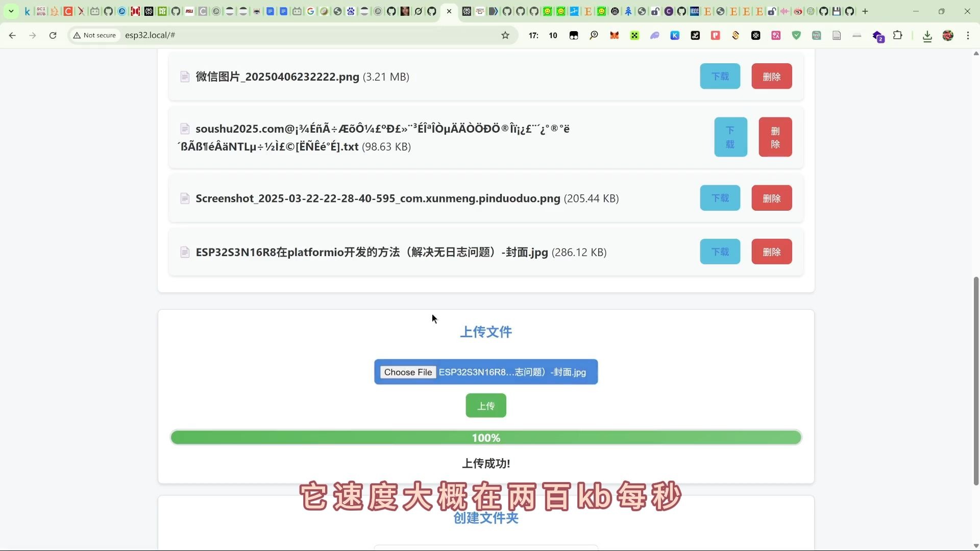Open a new browser tab
Image resolution: width=980 pixels, height=551 pixels.
(x=865, y=11)
